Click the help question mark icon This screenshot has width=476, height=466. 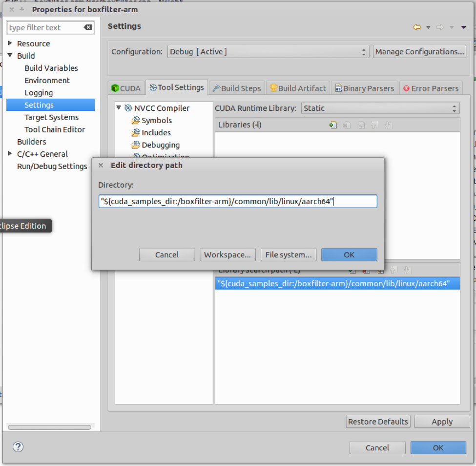(x=18, y=447)
